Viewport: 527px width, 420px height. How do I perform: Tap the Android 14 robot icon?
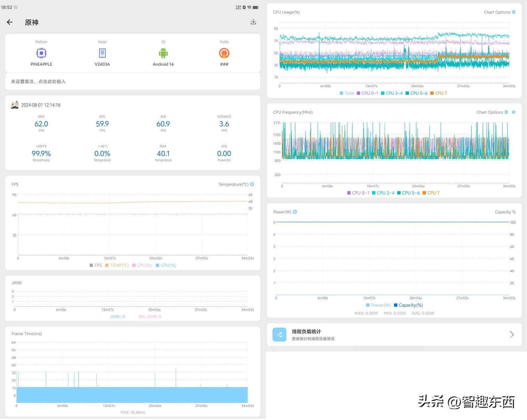[x=163, y=53]
